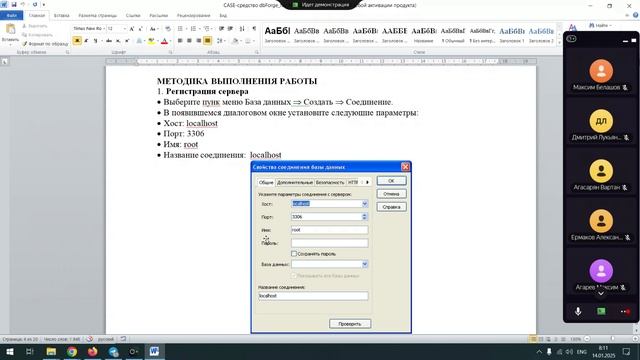Apply Название style
Viewport: 640px width, 360px height.
tap(424, 35)
